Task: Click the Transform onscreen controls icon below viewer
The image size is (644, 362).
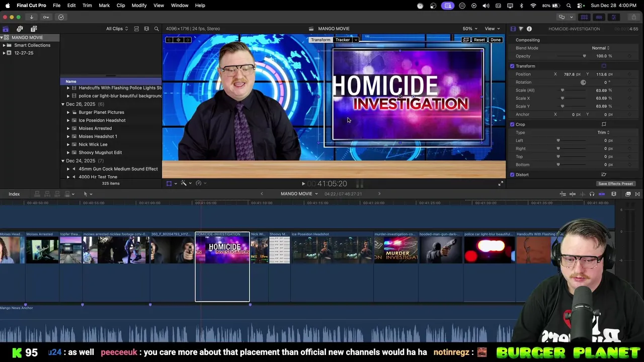Action: pyautogui.click(x=169, y=184)
